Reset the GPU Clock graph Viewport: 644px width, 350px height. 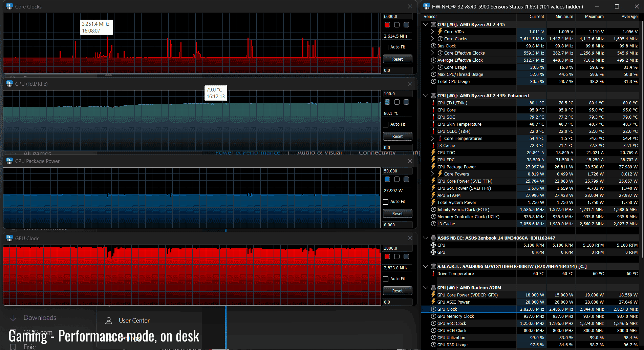(398, 291)
